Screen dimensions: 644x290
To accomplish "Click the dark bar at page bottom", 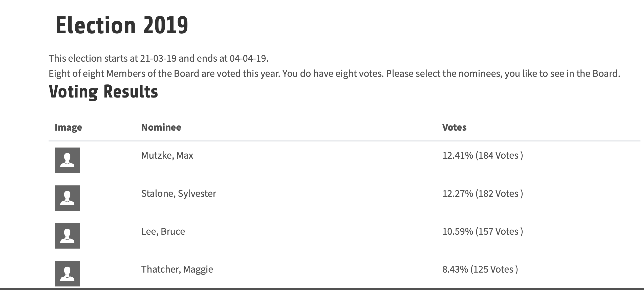I will 322,289.
